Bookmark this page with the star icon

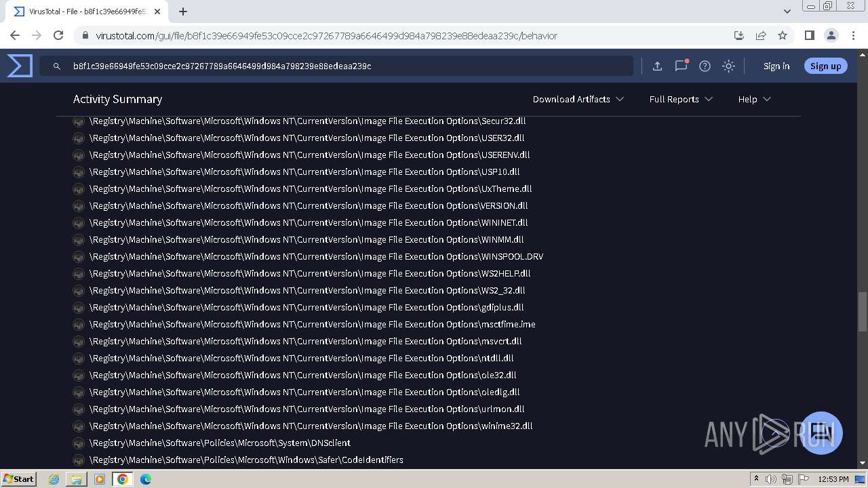click(783, 35)
